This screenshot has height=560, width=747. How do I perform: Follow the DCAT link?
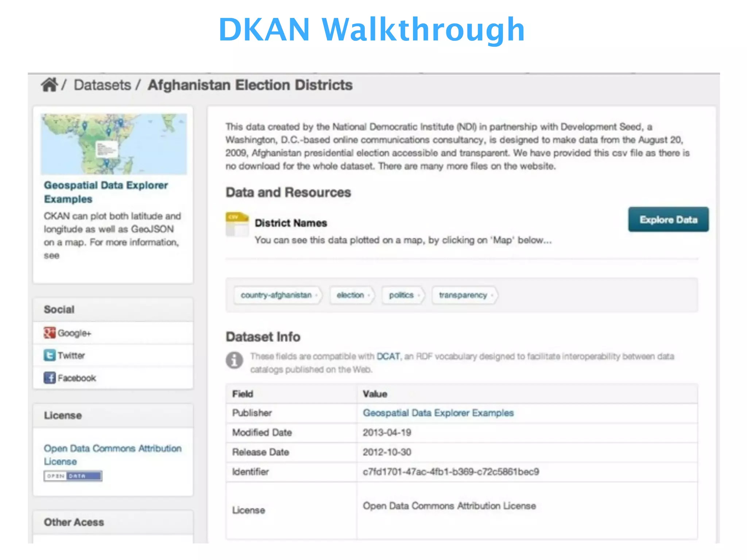click(x=388, y=356)
